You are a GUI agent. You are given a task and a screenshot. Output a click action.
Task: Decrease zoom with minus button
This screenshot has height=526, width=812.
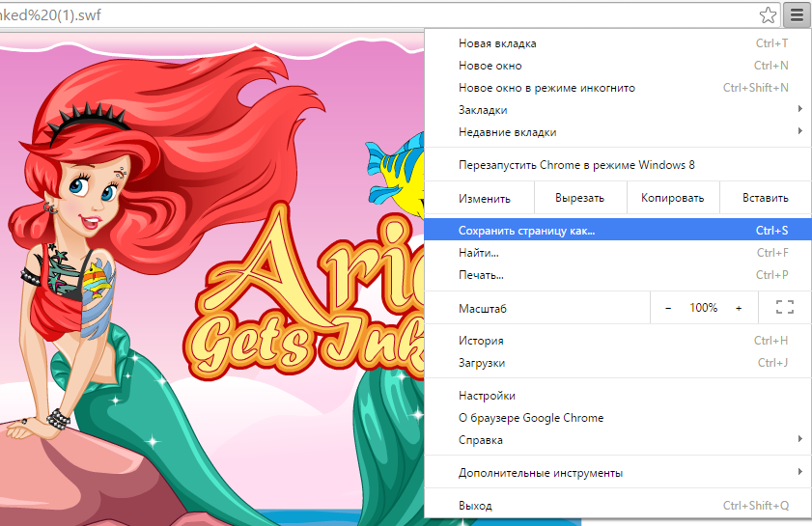668,308
